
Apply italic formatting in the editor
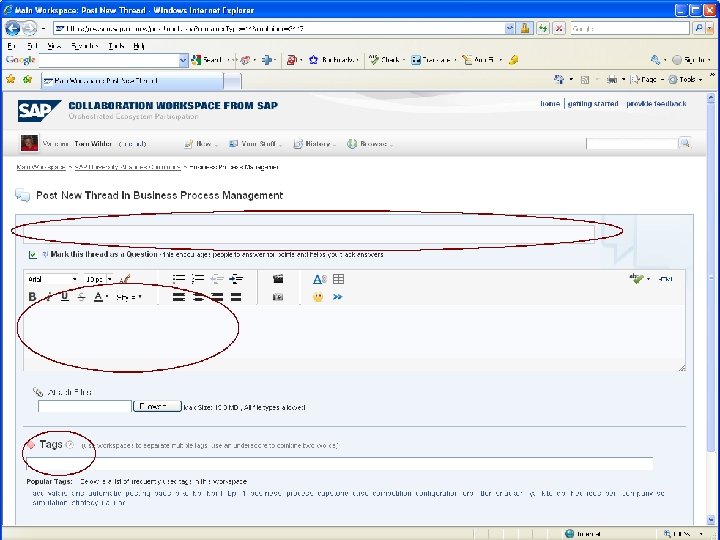coord(48,297)
